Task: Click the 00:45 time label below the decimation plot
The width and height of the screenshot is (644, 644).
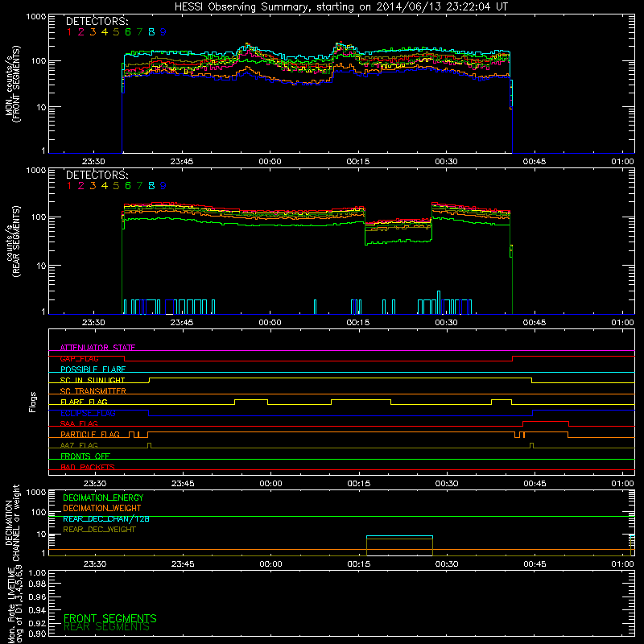Action: (x=535, y=564)
